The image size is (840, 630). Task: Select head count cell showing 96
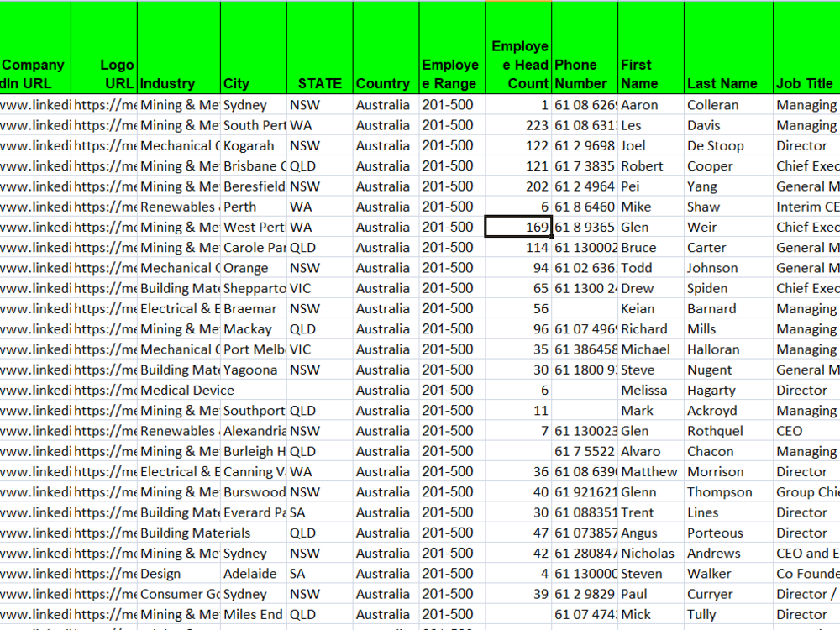tap(518, 329)
